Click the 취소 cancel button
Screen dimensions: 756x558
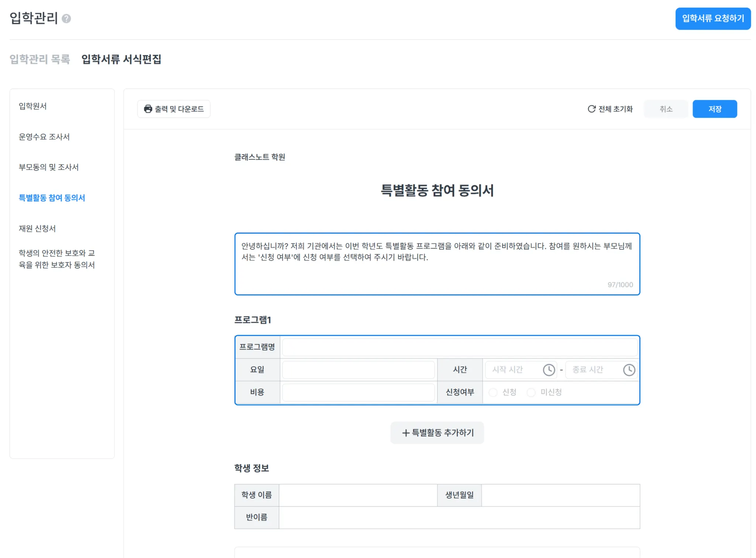point(666,109)
